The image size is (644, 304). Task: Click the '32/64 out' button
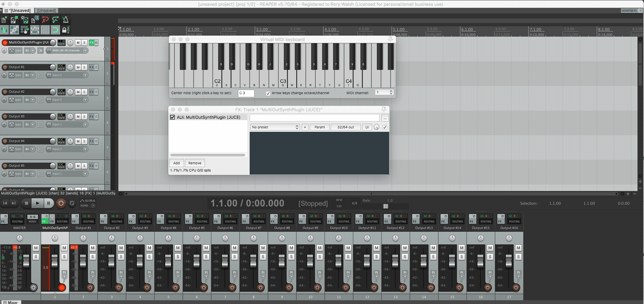[x=345, y=127]
